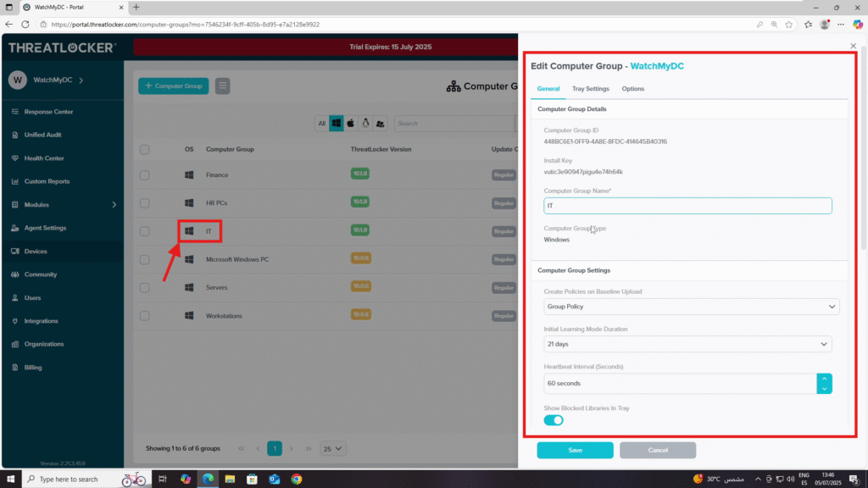Switch to the General tab

[548, 89]
